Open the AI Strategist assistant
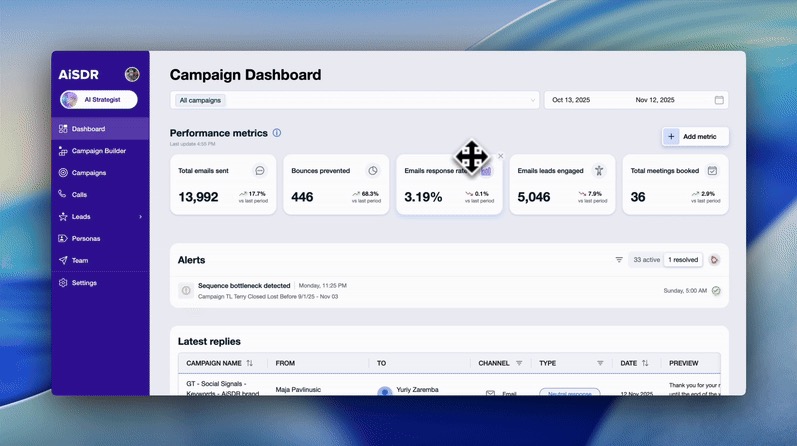This screenshot has width=797, height=446. click(x=100, y=99)
